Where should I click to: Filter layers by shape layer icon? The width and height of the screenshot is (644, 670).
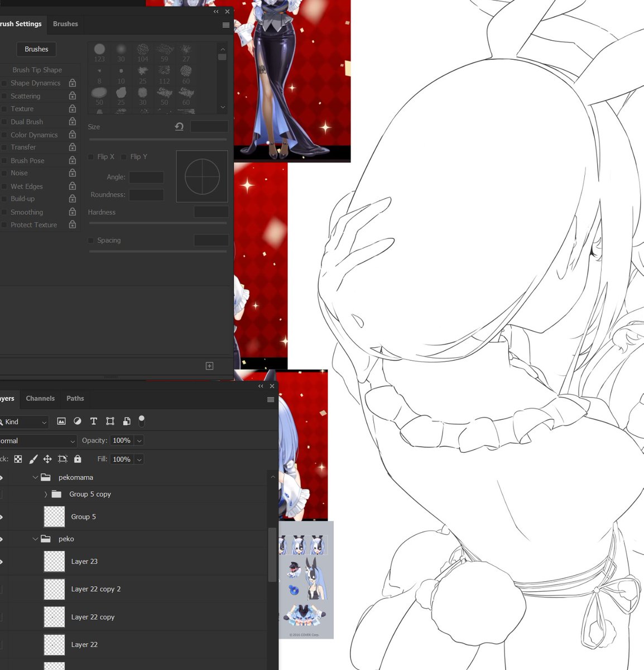(110, 421)
